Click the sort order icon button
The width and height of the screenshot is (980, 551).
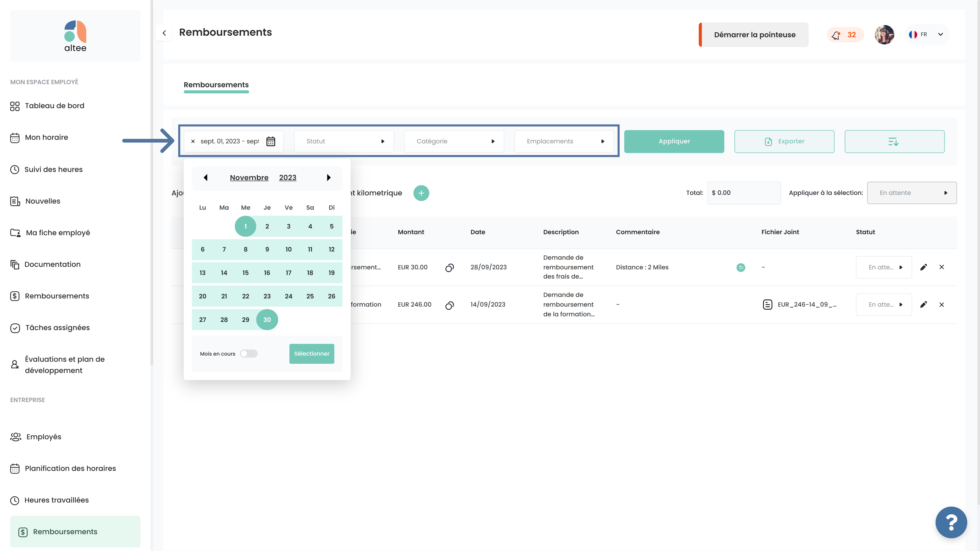tap(894, 141)
